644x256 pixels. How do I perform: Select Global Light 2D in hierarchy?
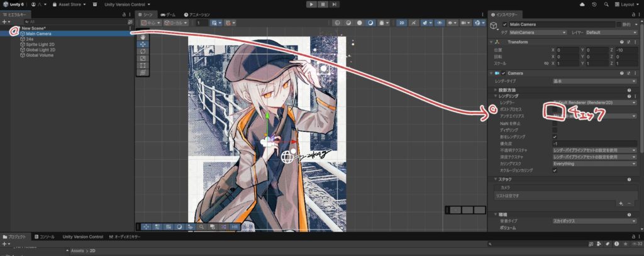coord(39,50)
